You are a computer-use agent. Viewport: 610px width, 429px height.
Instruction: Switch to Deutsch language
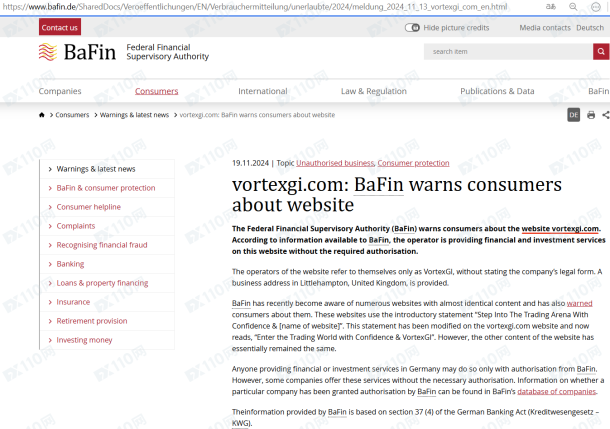pos(590,28)
